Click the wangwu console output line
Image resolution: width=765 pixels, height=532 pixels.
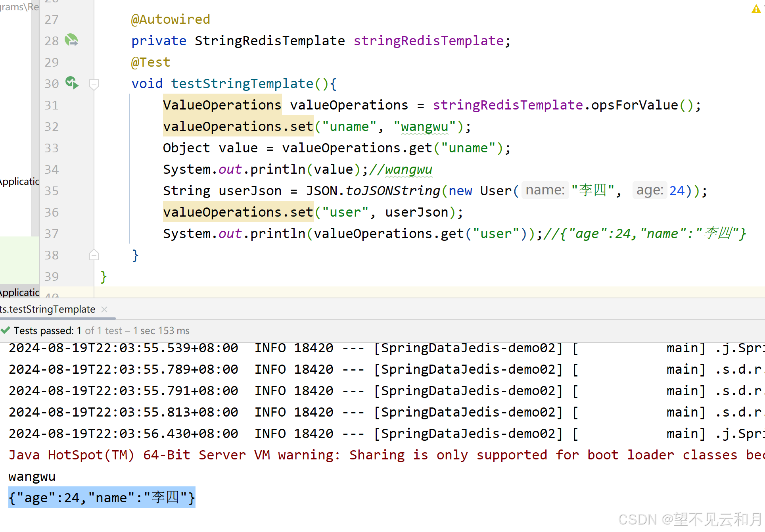(x=32, y=476)
